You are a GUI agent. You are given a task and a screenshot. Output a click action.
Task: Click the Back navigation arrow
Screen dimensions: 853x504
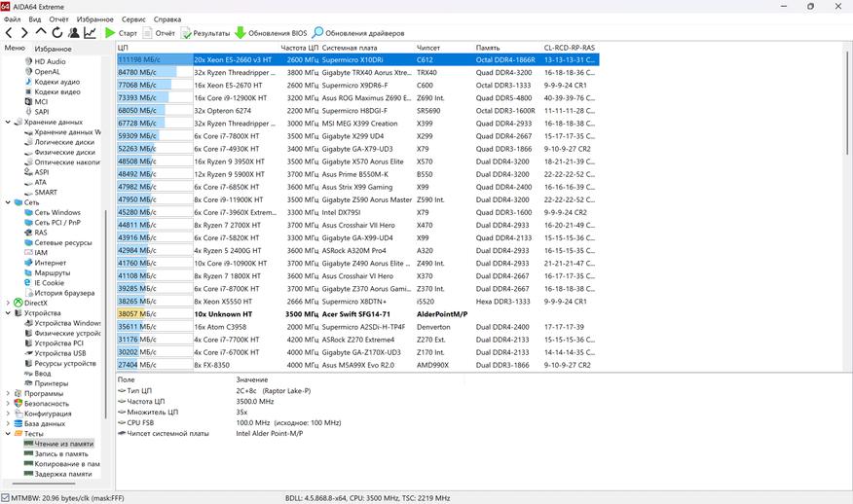pos(9,33)
